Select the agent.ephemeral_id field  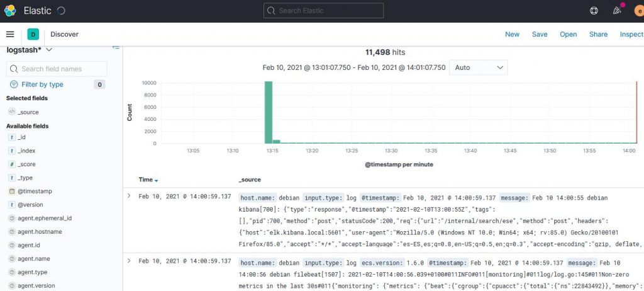45,218
